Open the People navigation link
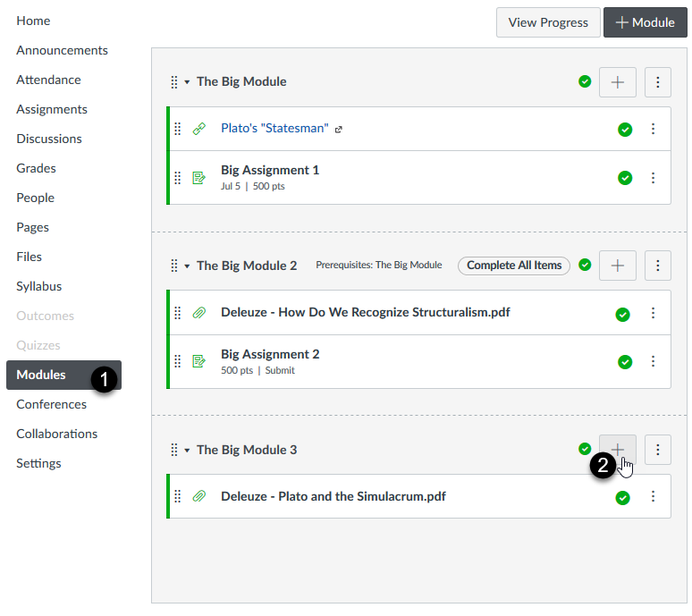Image resolution: width=692 pixels, height=616 pixels. (35, 198)
